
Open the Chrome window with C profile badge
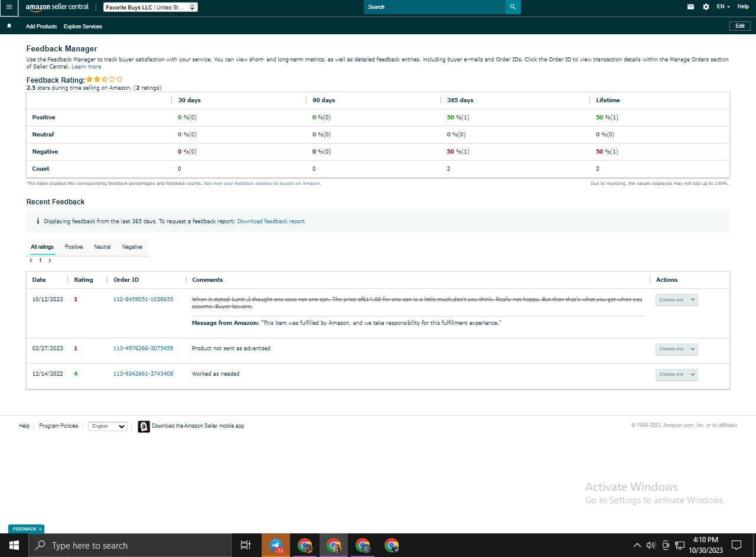(363, 545)
